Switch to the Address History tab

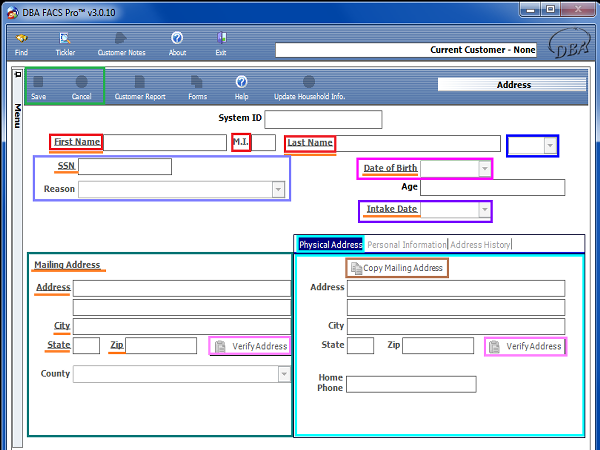click(480, 245)
